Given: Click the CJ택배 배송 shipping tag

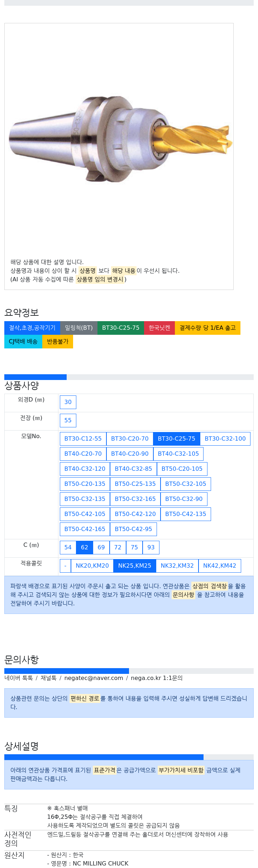Looking at the screenshot, I should 23,341.
